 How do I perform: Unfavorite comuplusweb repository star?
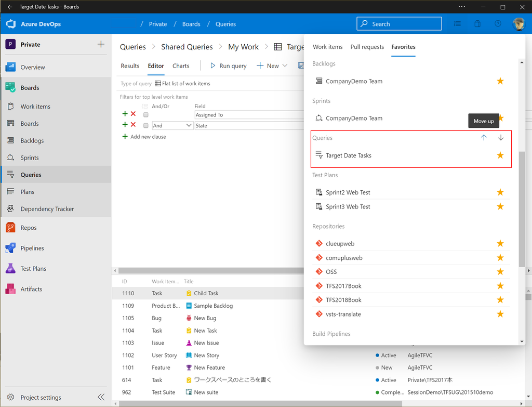coord(500,258)
